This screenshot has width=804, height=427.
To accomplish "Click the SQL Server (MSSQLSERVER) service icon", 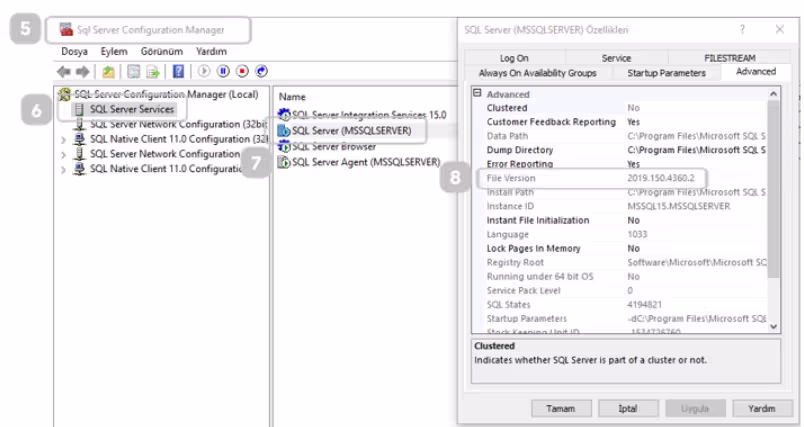I will pos(284,131).
